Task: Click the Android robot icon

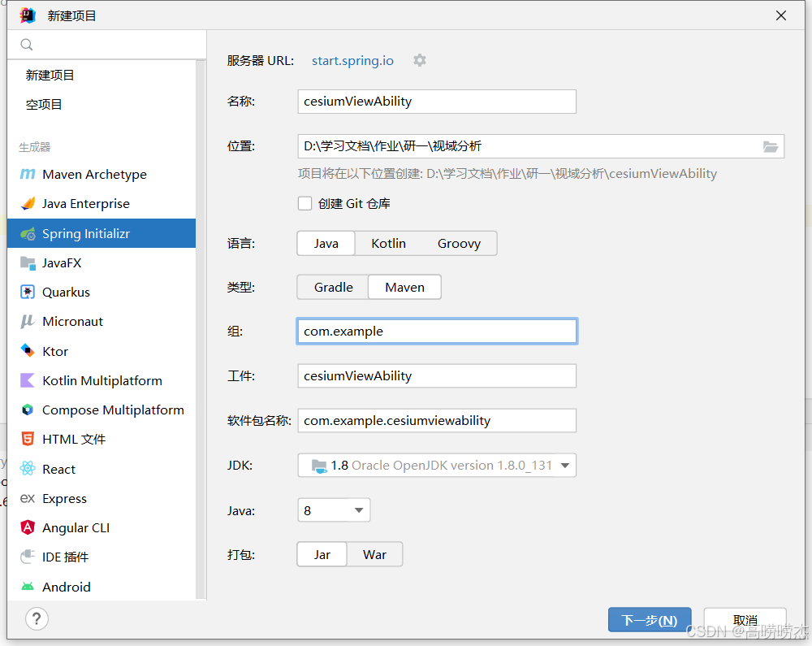Action: point(28,587)
